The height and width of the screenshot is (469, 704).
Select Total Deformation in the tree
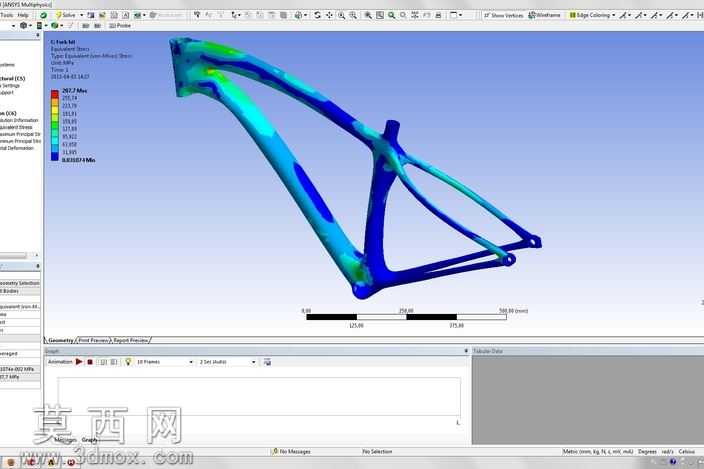point(17,148)
